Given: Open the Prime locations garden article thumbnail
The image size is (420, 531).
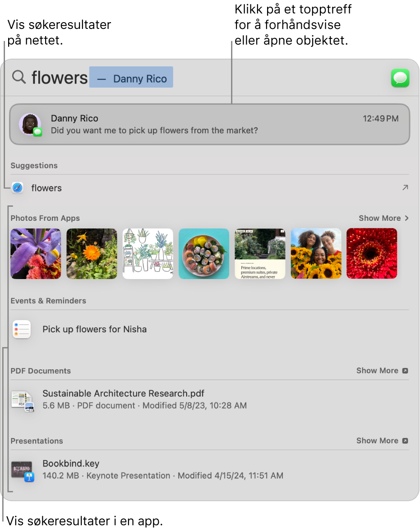Looking at the screenshot, I should [260, 254].
